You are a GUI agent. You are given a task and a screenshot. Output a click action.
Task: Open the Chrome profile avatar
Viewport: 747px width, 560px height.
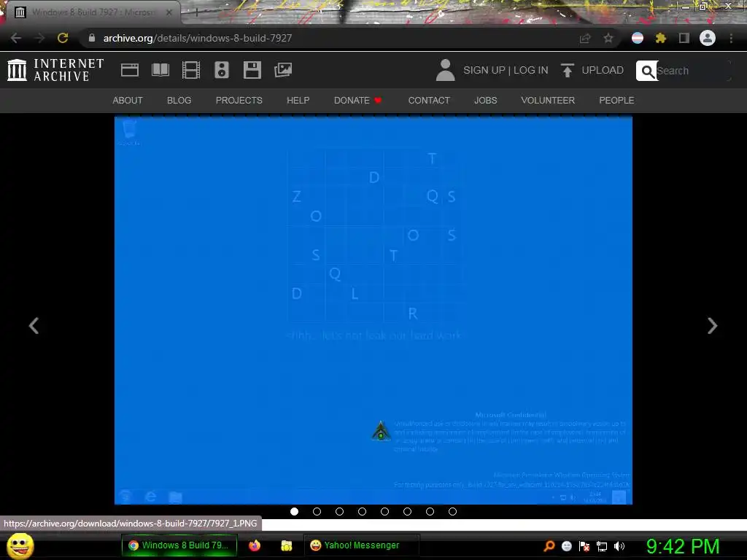(x=708, y=38)
